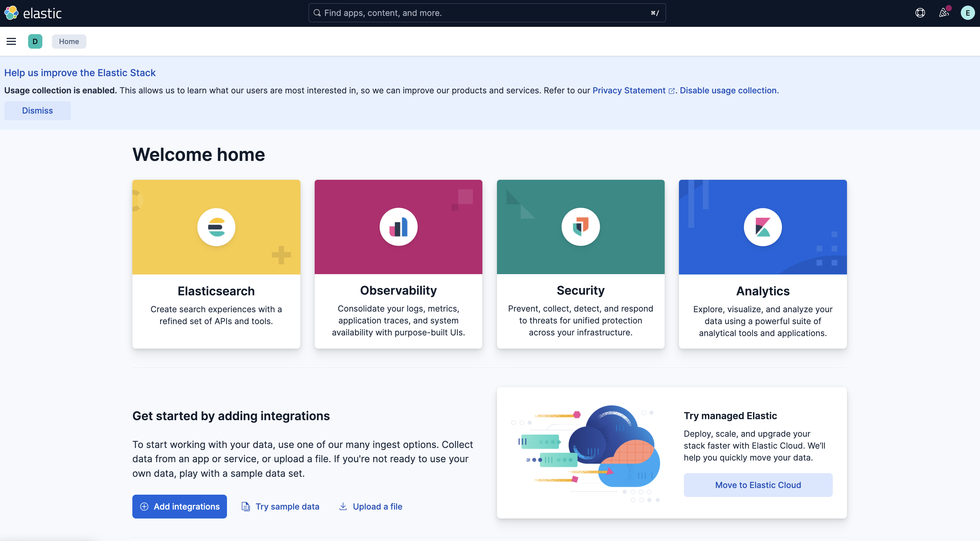Open the hamburger navigation menu
The image size is (980, 541).
coord(11,41)
